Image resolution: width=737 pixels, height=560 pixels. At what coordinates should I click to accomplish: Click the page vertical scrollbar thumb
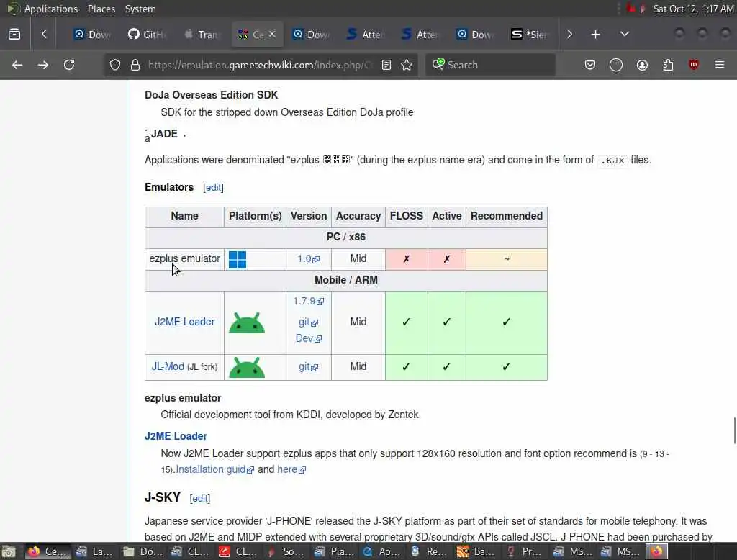pyautogui.click(x=735, y=430)
